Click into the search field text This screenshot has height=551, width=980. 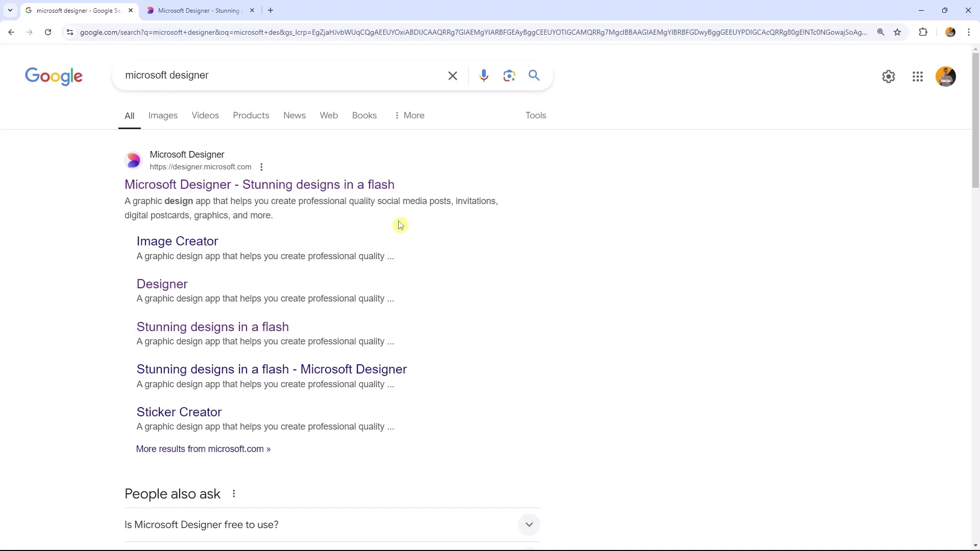pyautogui.click(x=167, y=76)
